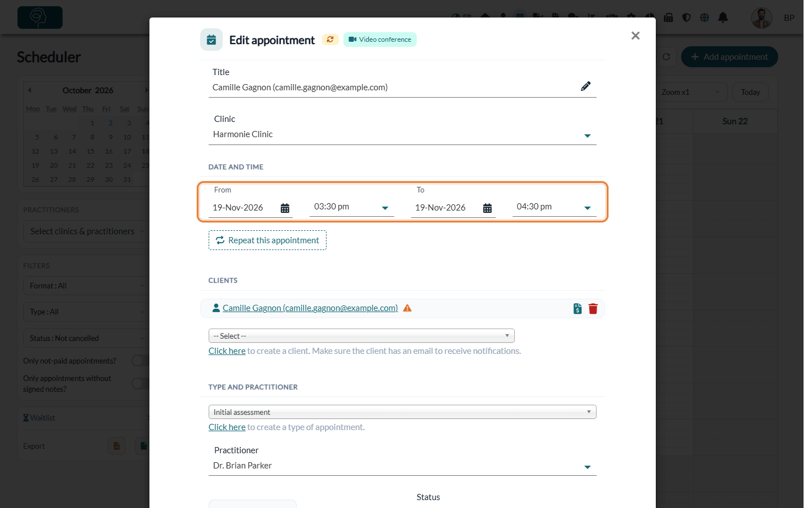Viewport: 812px width, 508px height.
Task: Click here link to create a client
Action: tap(227, 351)
